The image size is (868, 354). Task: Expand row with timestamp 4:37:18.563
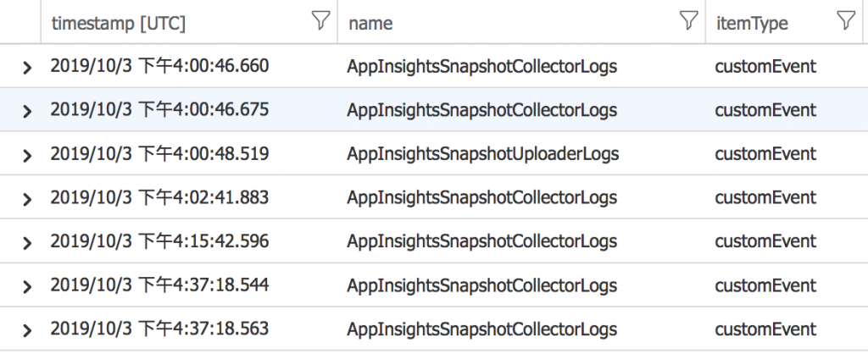tap(26, 330)
